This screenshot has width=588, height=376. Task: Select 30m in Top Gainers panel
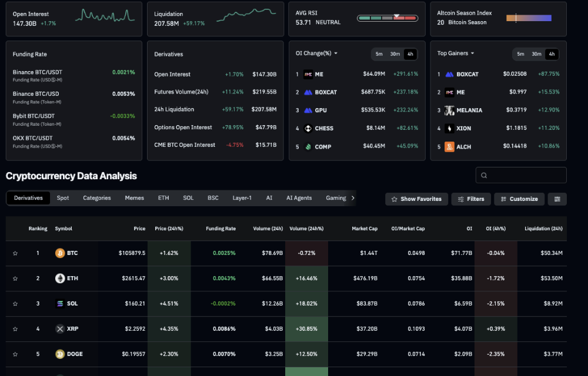tap(536, 54)
